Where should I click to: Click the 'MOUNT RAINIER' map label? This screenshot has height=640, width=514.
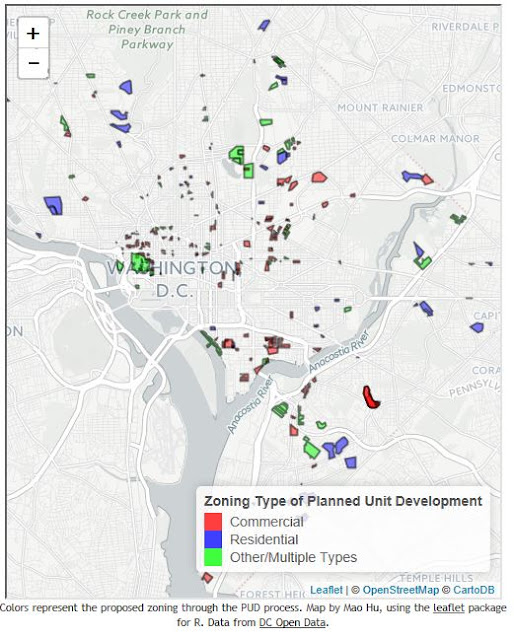[380, 108]
